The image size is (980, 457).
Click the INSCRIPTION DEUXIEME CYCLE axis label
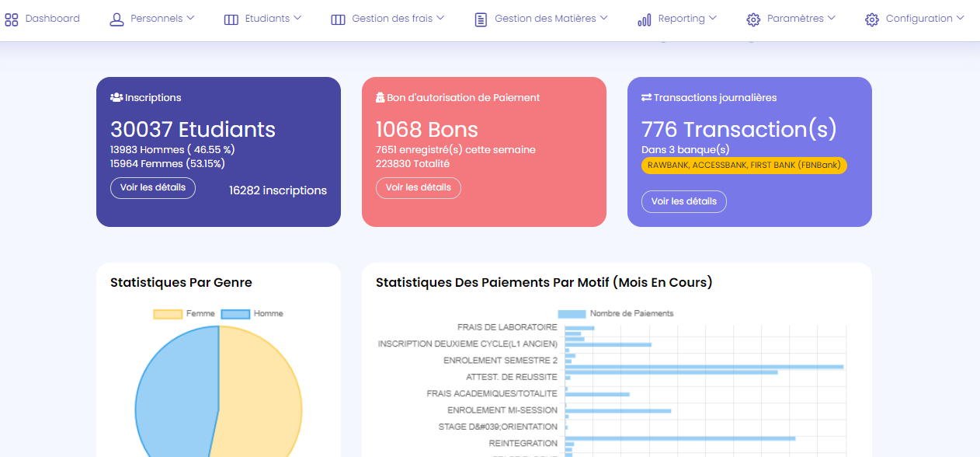[x=467, y=344]
